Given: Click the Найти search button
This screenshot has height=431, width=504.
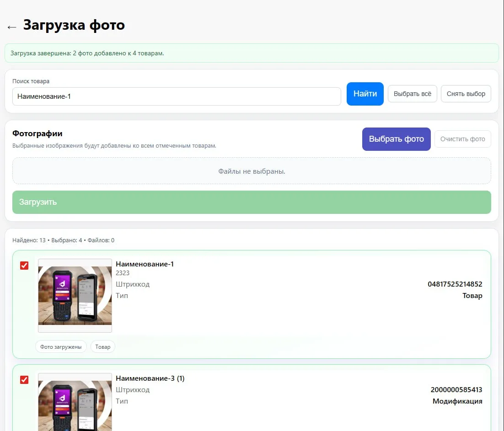Looking at the screenshot, I should click(x=365, y=94).
